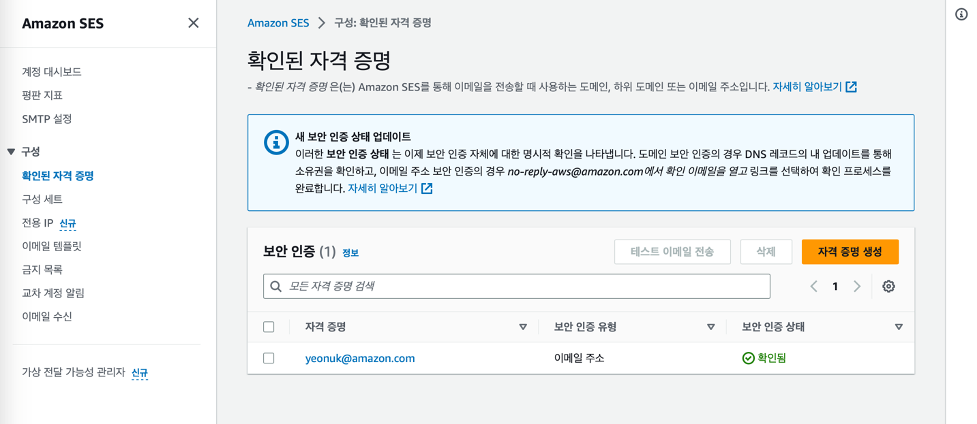This screenshot has width=977, height=424.
Task: Open 이메일 수신 in sidebar
Action: pos(47,316)
